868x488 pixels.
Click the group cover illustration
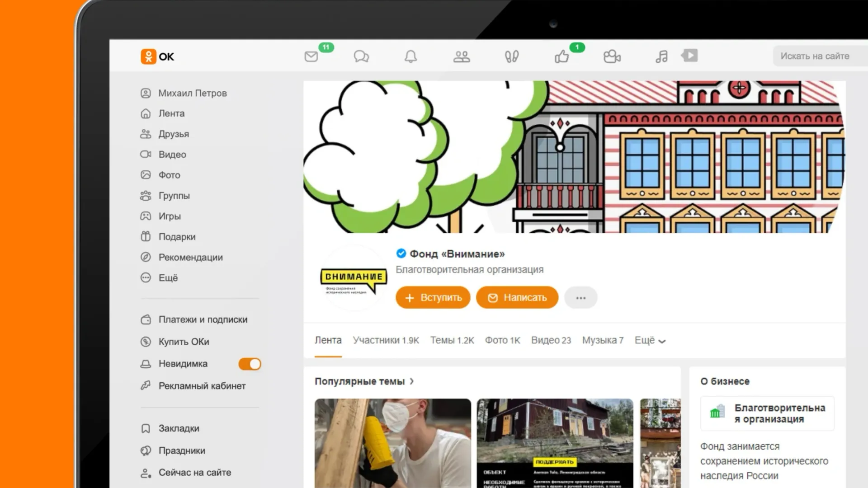(574, 157)
